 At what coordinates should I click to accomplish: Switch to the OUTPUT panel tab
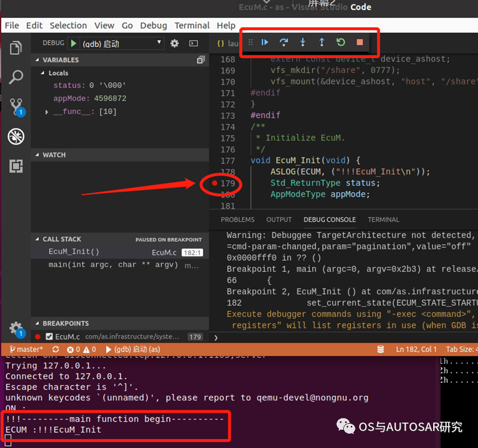279,219
